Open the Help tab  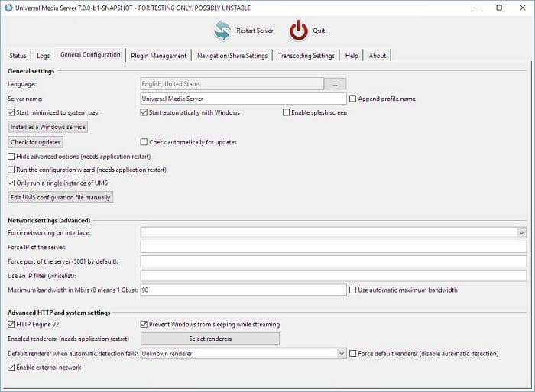click(x=352, y=56)
